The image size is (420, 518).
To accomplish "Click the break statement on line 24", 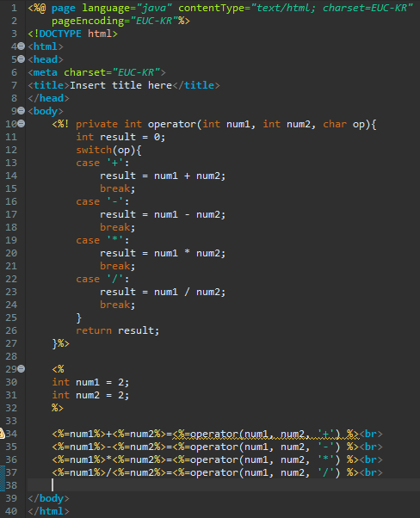I will pyautogui.click(x=118, y=305).
